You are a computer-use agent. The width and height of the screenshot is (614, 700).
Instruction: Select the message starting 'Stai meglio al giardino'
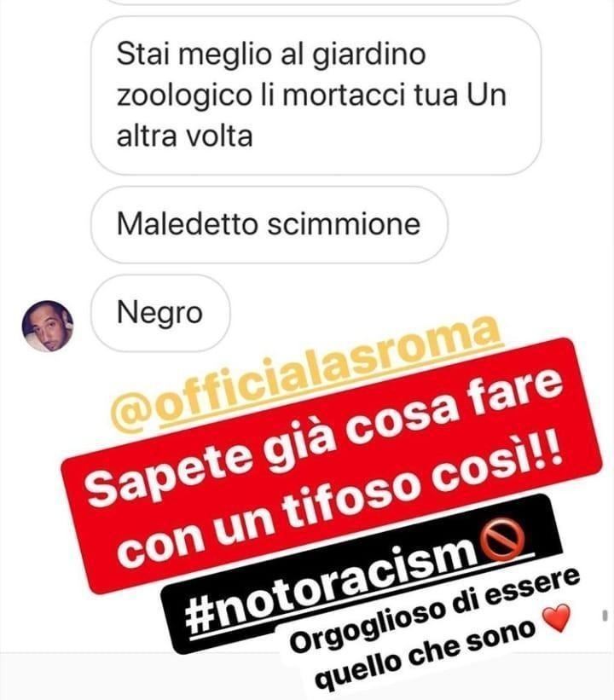point(316,95)
